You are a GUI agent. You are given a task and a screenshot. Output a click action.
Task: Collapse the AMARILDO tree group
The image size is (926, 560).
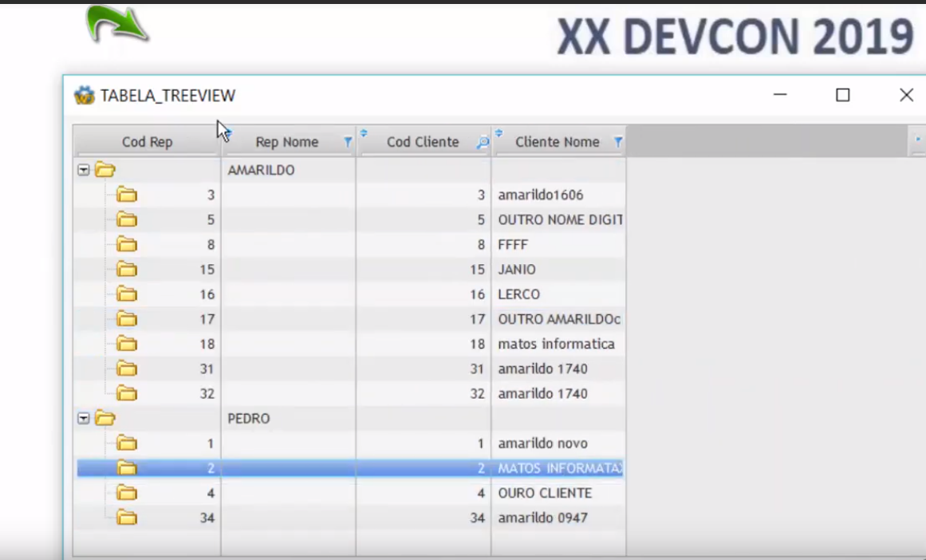(83, 169)
